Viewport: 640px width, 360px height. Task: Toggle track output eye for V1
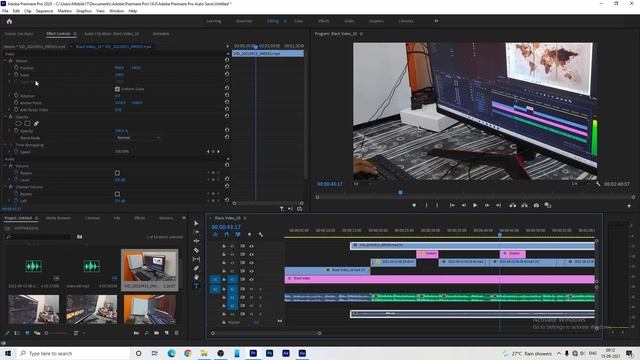point(251,280)
